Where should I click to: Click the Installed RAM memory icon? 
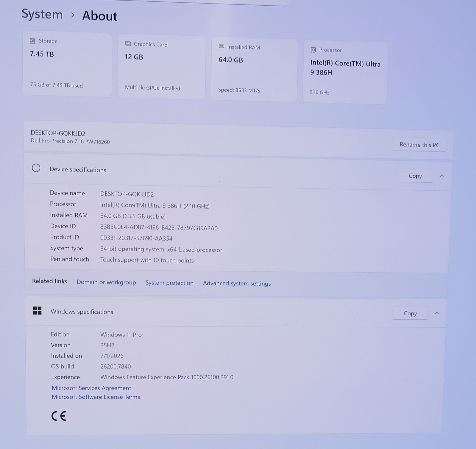(221, 46)
